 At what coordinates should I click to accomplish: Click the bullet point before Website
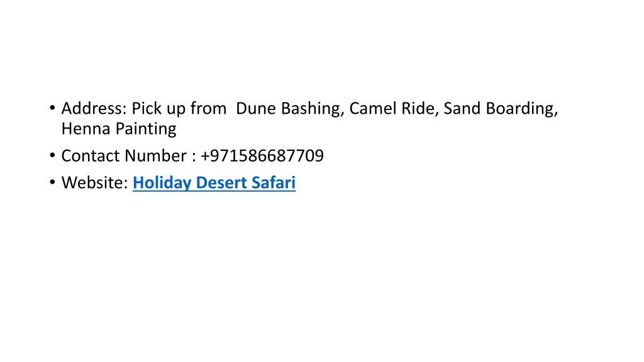click(x=52, y=182)
